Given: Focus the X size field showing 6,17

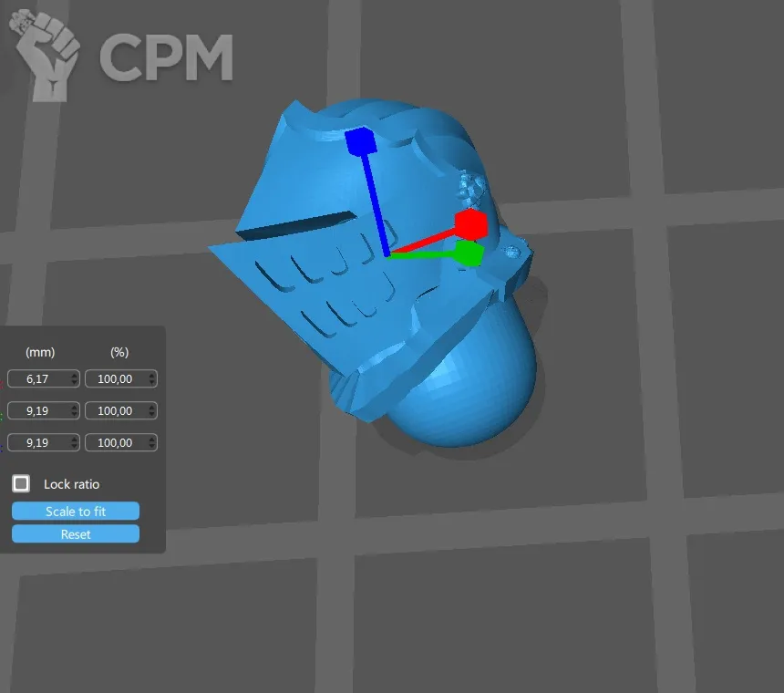Looking at the screenshot, I should click(36, 378).
